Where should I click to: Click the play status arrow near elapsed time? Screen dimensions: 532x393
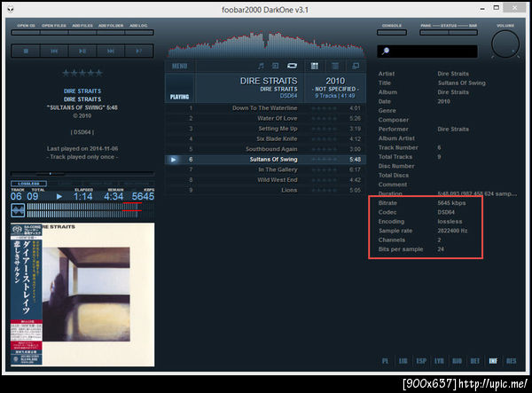click(x=59, y=197)
